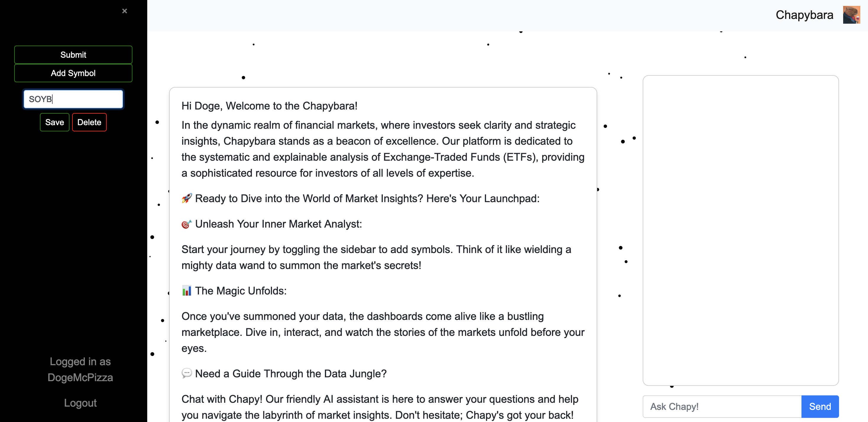The width and height of the screenshot is (868, 422).
Task: Close the sidebar with the X icon
Action: 124,11
